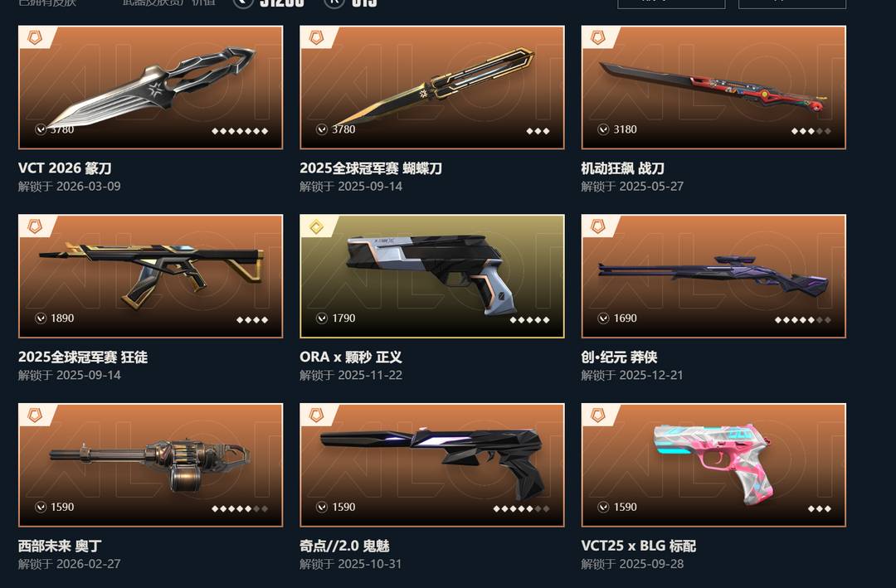The width and height of the screenshot is (896, 588).
Task: Click the 奇点//2.0 鬼魅 title text
Action: point(344,546)
